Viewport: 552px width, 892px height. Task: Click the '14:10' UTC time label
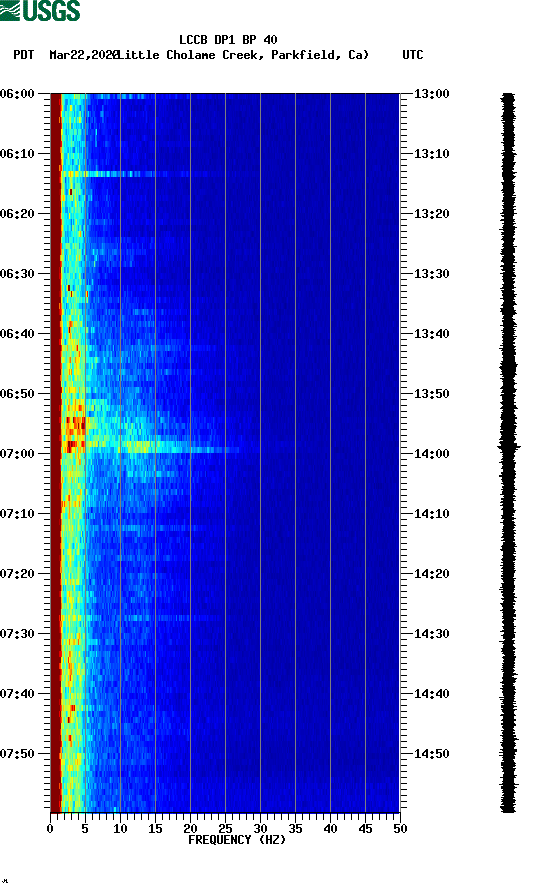(431, 514)
